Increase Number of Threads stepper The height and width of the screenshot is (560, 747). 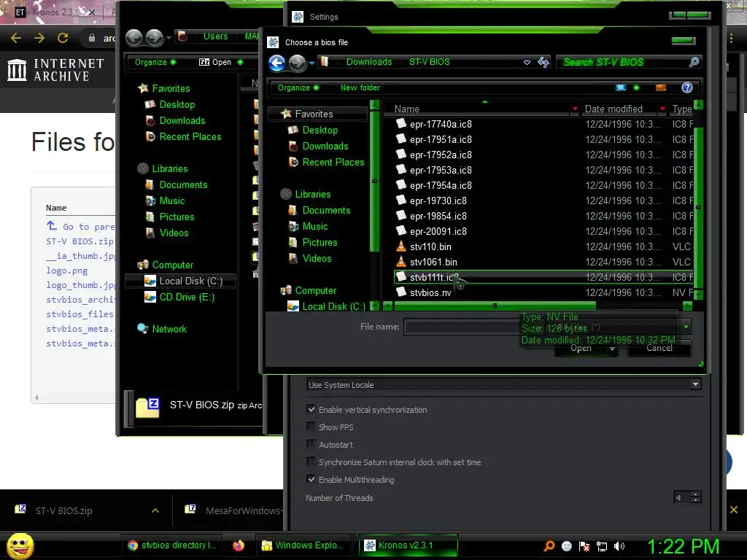point(695,494)
